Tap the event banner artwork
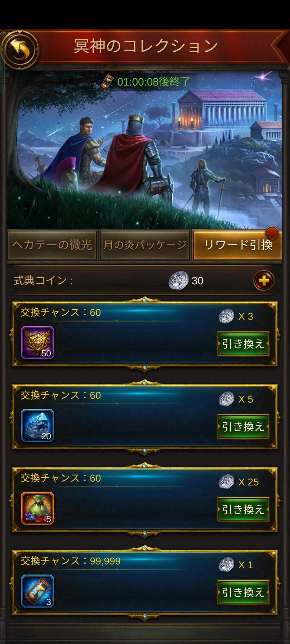This screenshot has width=290, height=644. point(144,150)
